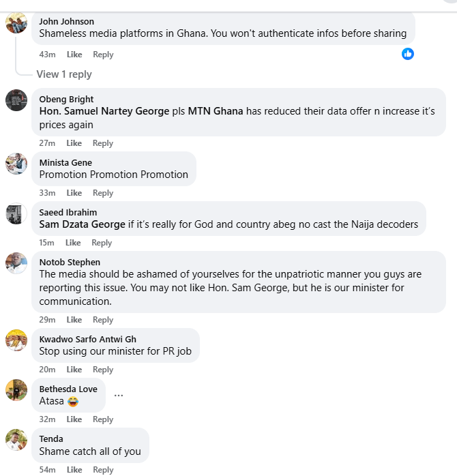Click Kwadwo Sarfo Antwi Gh's avatar
The image size is (457, 476).
[x=16, y=340]
